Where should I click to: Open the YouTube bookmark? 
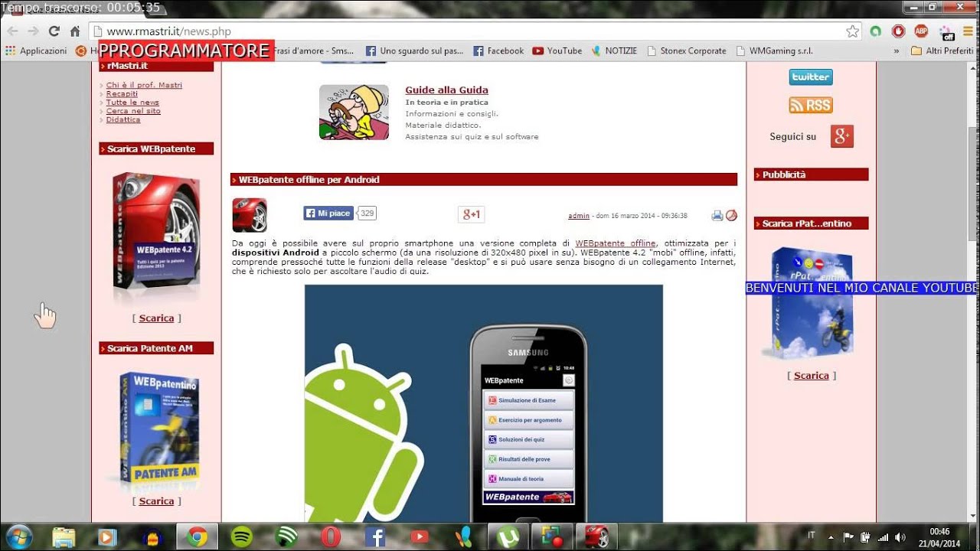tap(557, 51)
